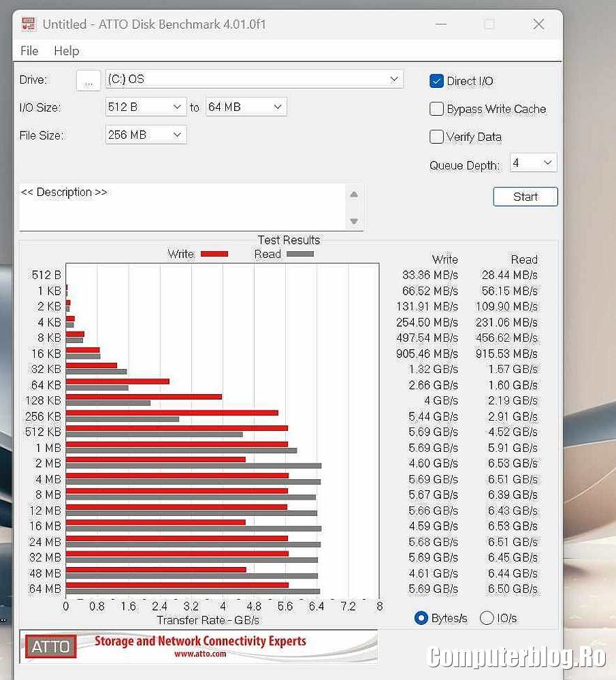Click the browse drive ellipsis button
Viewport: 616px width, 680px height.
[88, 80]
